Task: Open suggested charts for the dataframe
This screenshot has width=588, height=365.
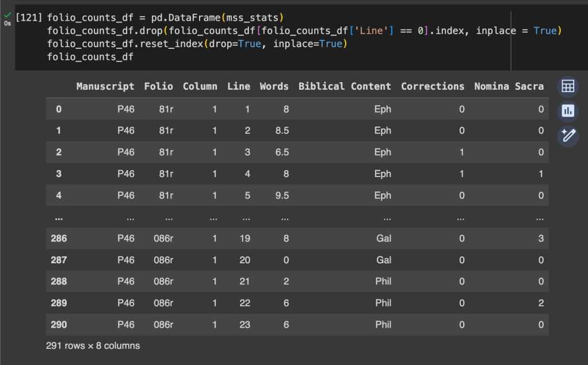Action: pos(568,111)
